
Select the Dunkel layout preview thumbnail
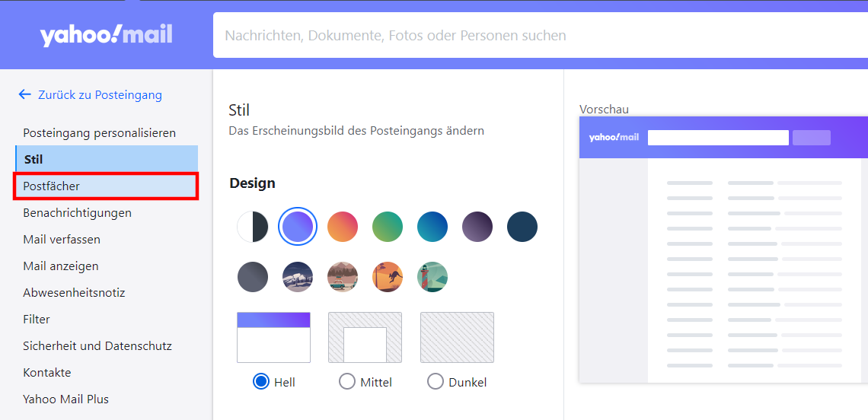tap(458, 338)
